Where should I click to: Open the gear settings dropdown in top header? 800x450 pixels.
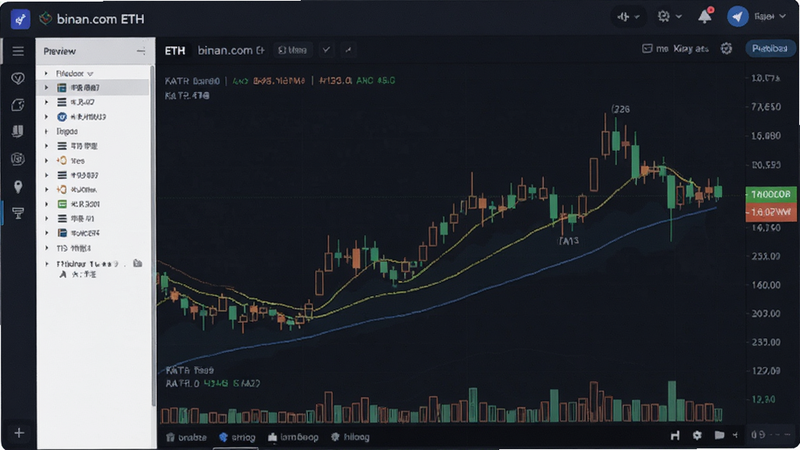click(669, 17)
